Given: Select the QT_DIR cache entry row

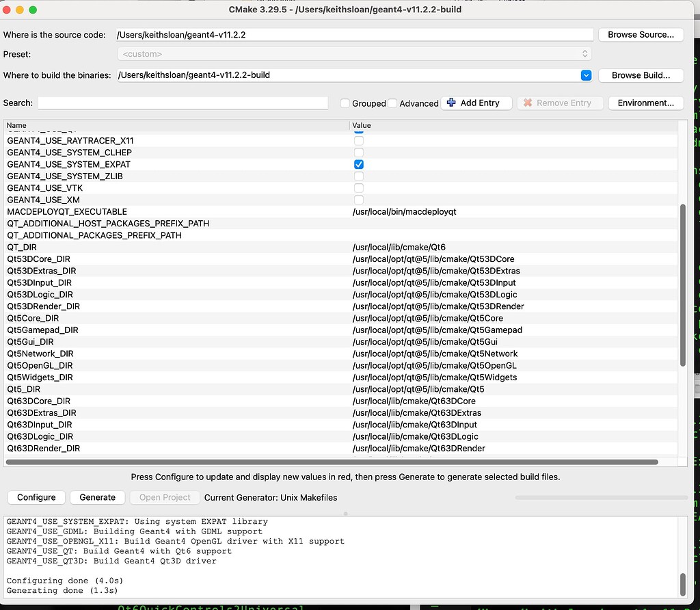Looking at the screenshot, I should [137, 247].
